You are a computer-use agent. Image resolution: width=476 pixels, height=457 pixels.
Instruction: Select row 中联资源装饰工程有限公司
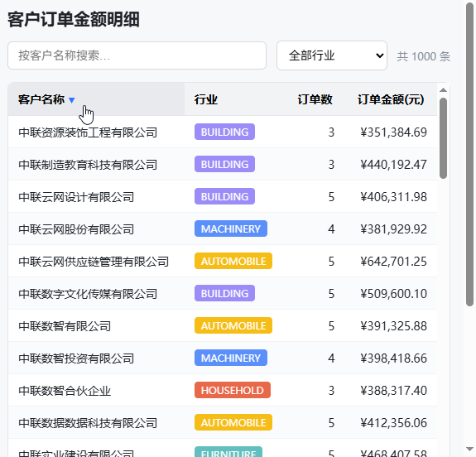223,132
